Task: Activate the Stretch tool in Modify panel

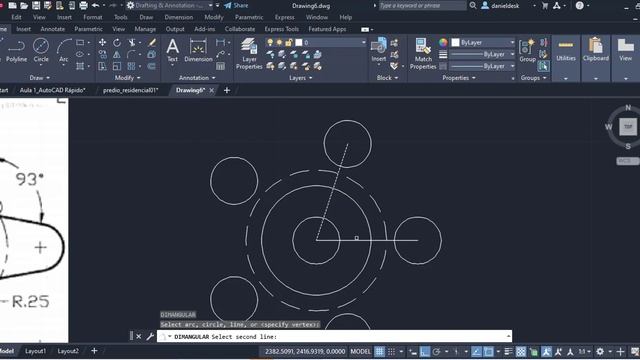Action: [102, 66]
